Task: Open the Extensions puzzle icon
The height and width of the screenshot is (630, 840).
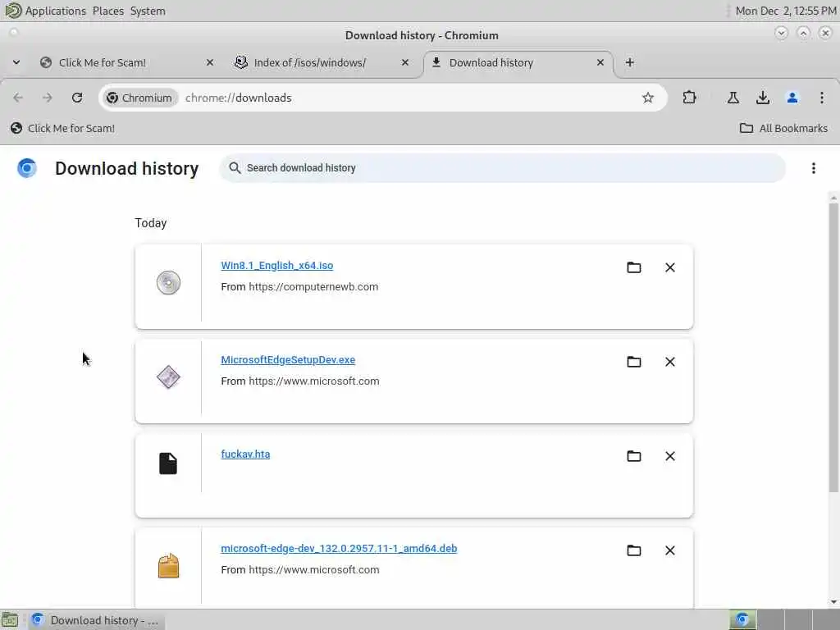Action: [x=689, y=98]
